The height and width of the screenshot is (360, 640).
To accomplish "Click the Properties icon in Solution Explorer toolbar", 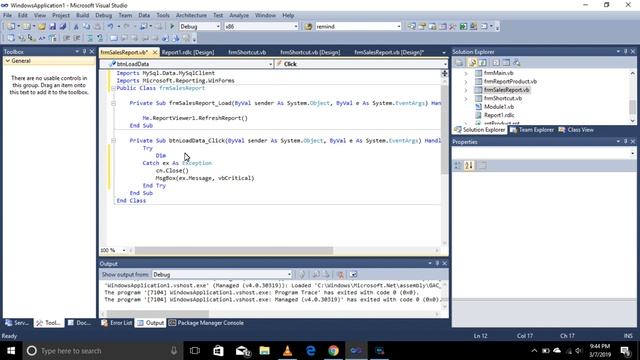I will [x=459, y=63].
